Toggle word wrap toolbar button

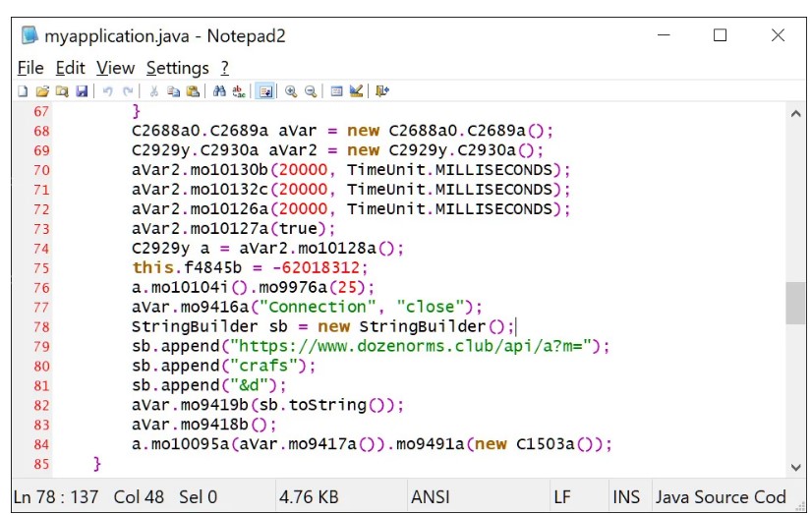coord(265,91)
